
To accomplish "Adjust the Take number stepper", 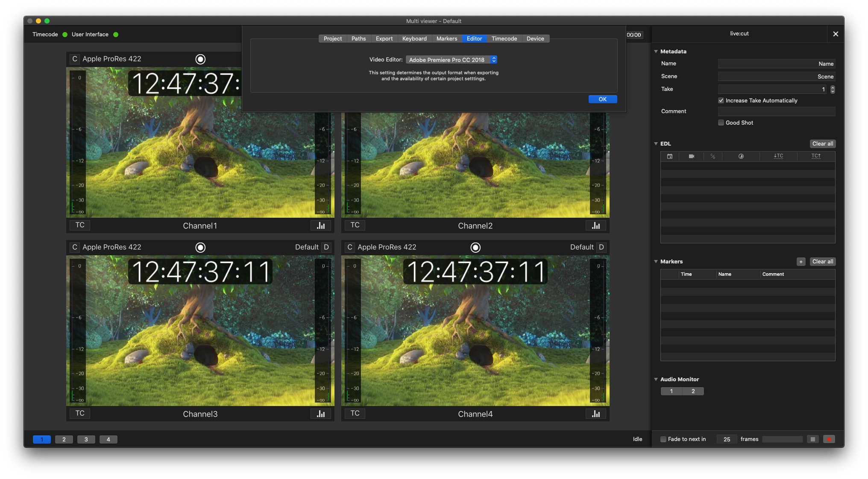I will [833, 89].
